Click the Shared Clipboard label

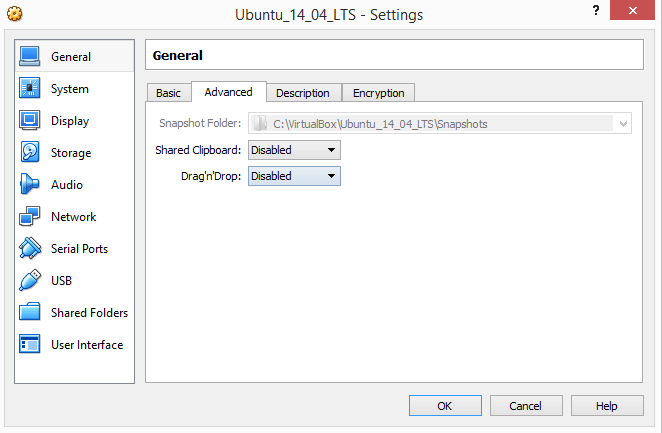pos(198,150)
